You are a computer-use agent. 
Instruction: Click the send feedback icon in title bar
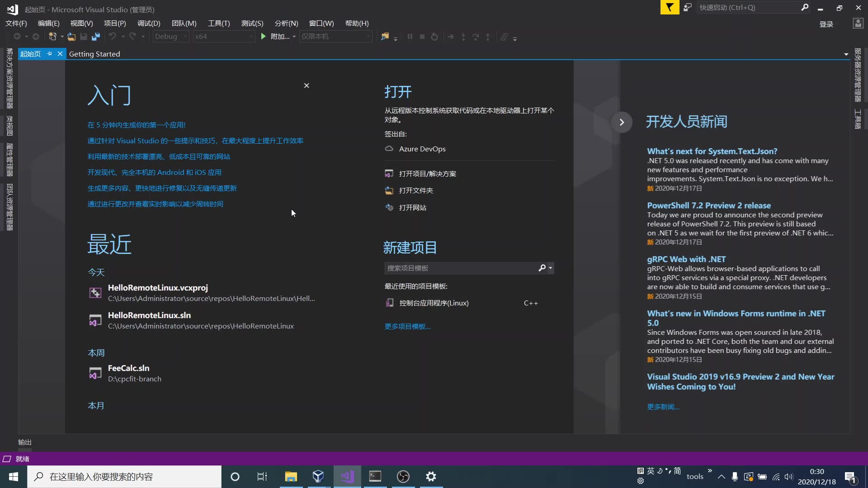tap(688, 7)
